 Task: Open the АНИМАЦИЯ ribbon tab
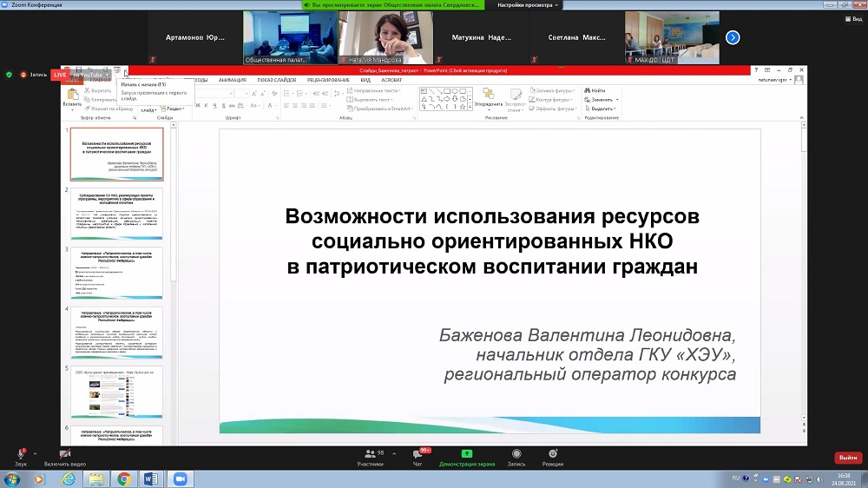pyautogui.click(x=232, y=80)
